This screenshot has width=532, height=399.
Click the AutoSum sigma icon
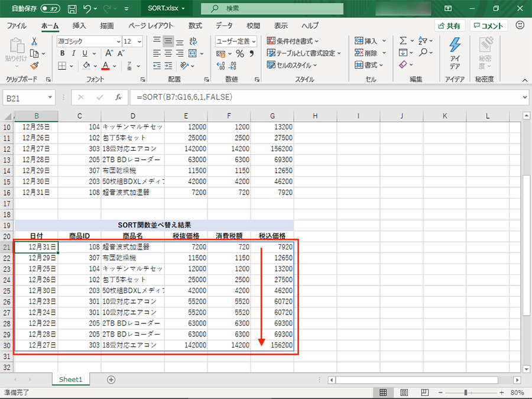[x=403, y=41]
